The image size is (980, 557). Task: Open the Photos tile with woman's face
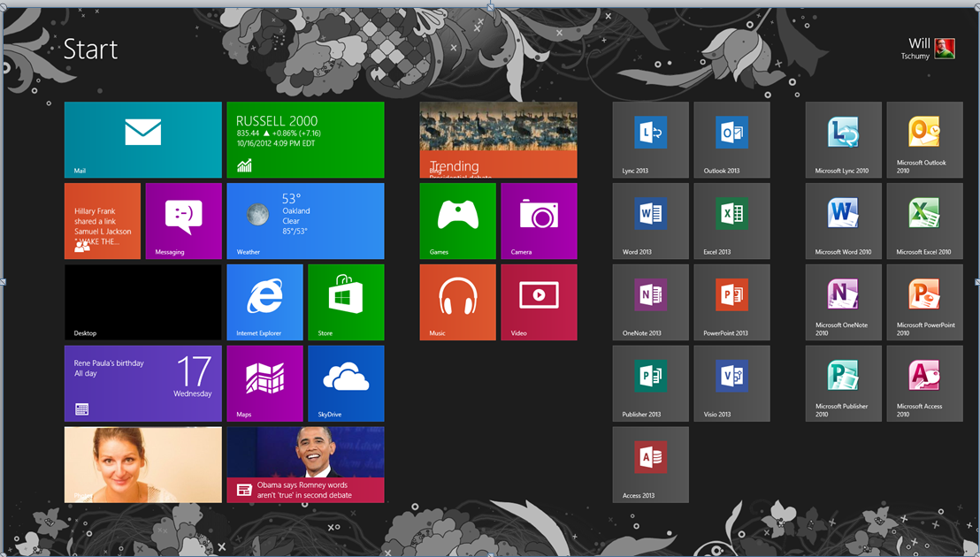[142, 464]
